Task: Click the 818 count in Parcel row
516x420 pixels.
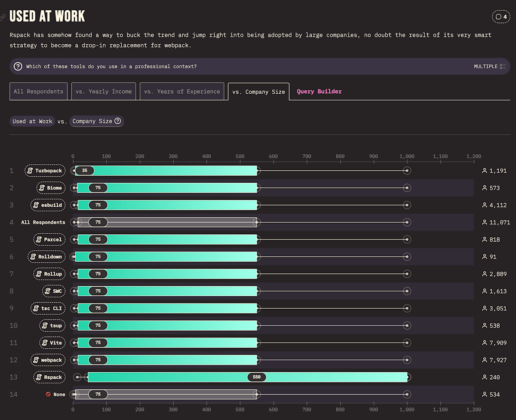Action: (x=494, y=239)
